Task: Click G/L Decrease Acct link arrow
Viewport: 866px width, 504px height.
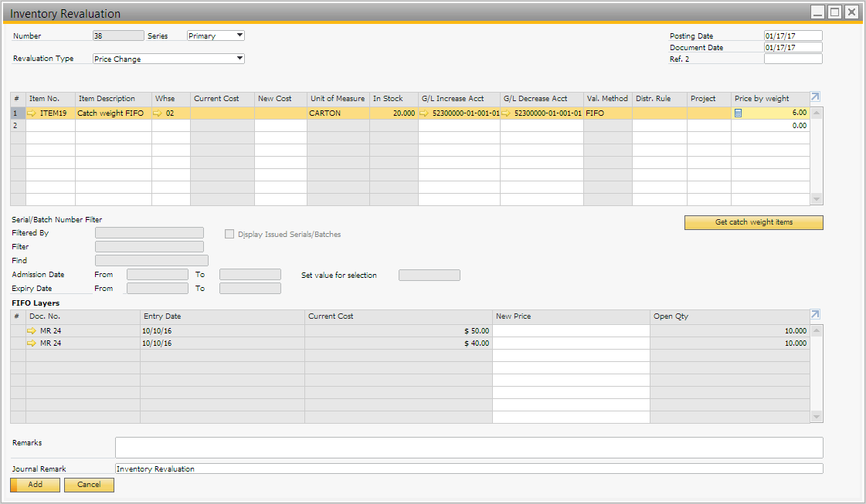Action: 506,113
